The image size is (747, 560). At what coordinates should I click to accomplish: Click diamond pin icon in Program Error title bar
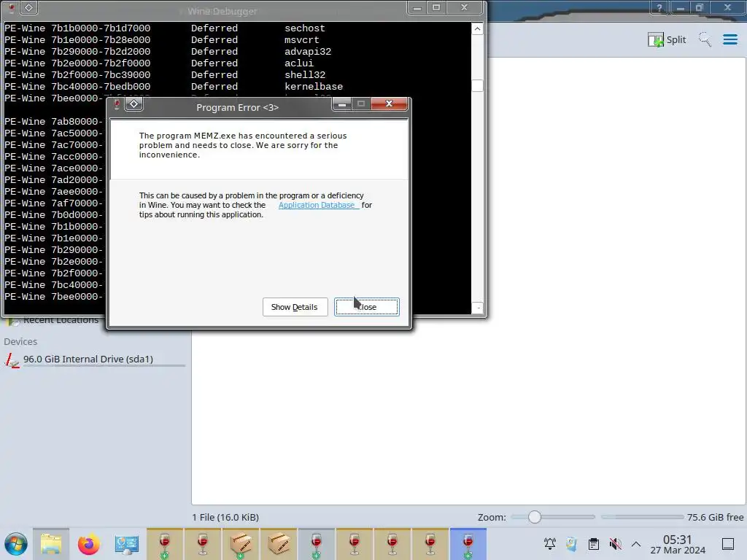(134, 104)
